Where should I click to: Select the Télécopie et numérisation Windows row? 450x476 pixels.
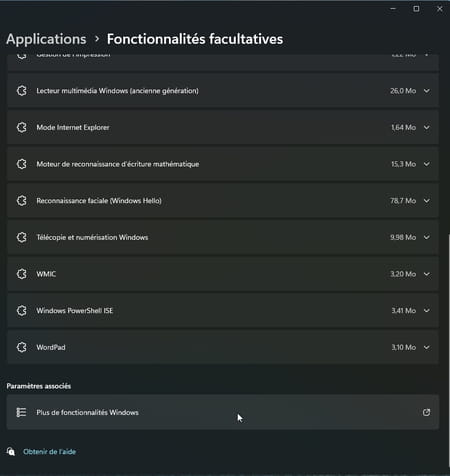tap(223, 237)
